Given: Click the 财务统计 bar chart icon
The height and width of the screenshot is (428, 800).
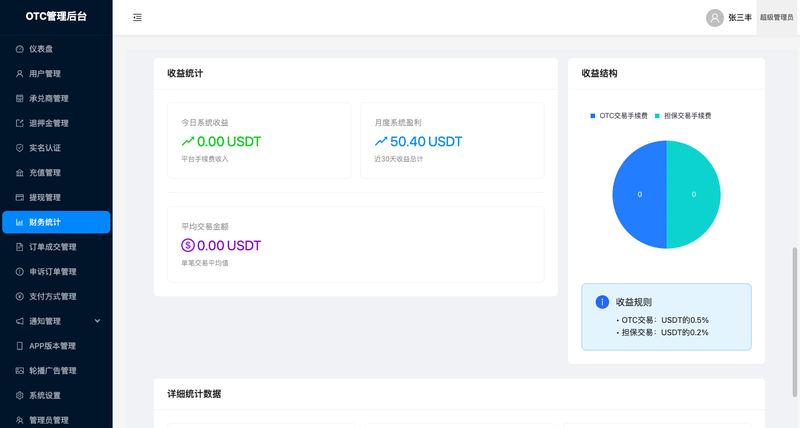Looking at the screenshot, I should coord(19,222).
